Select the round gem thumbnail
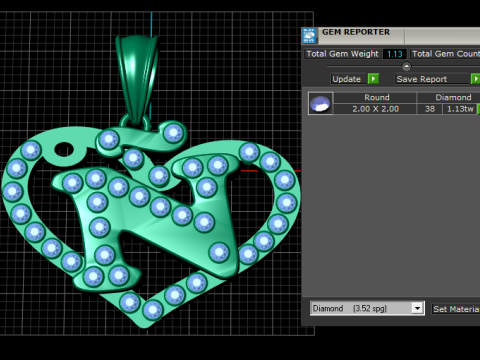The image size is (480, 360). pos(320,104)
